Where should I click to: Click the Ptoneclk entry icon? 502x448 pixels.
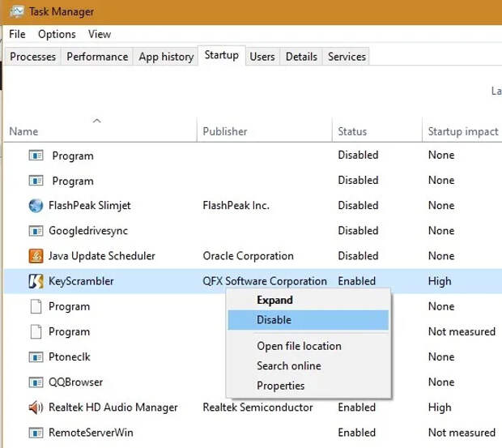36,356
